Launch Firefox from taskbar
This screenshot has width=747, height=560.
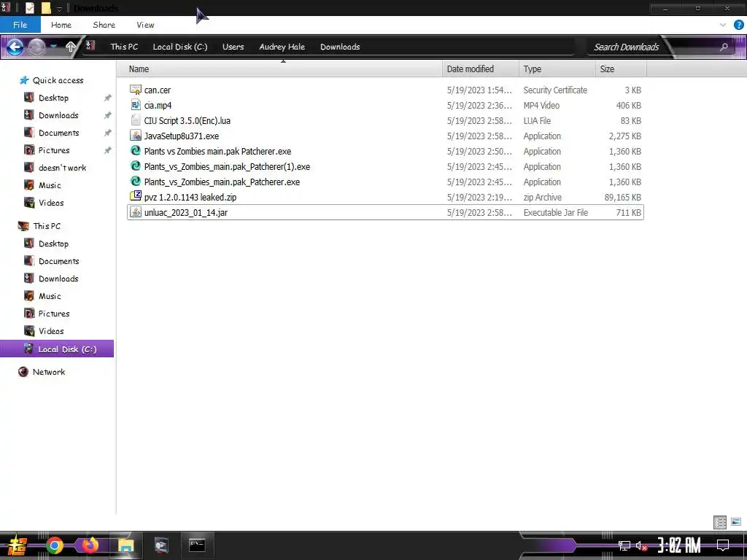tap(90, 545)
